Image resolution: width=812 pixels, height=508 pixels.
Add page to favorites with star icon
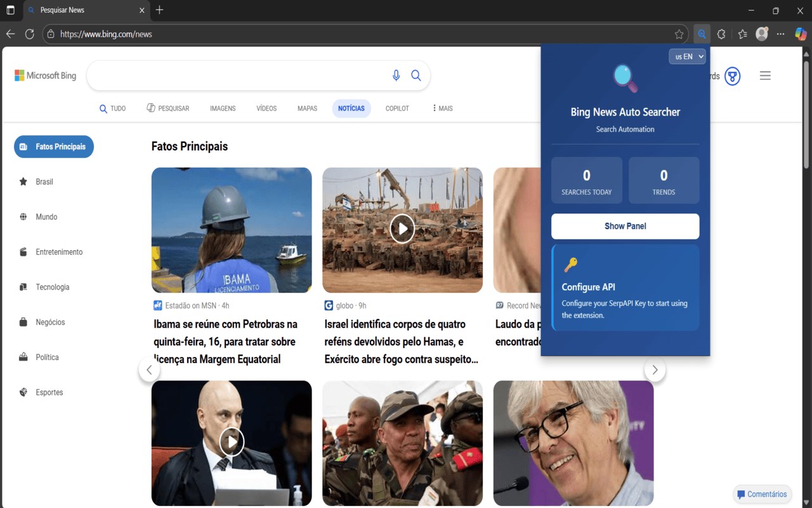679,34
